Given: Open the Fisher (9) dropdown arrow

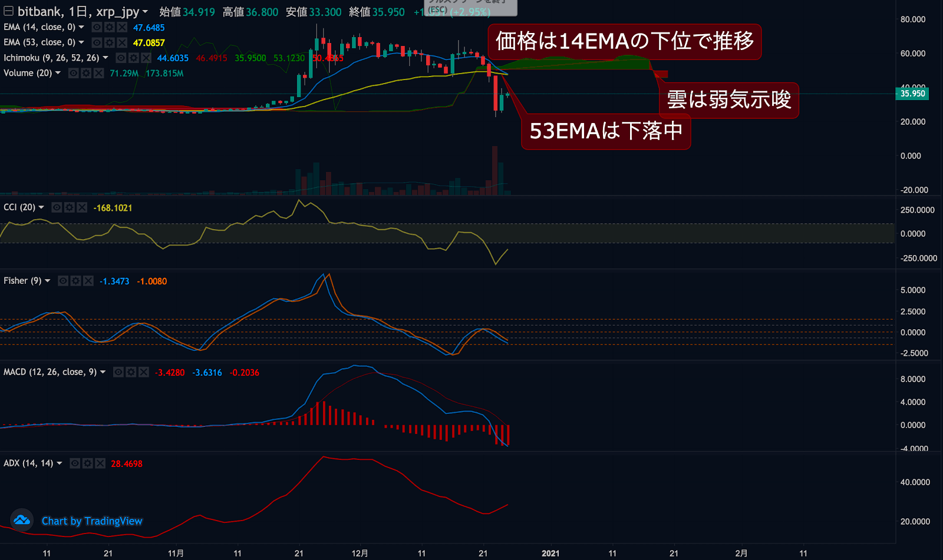Looking at the screenshot, I should click(48, 281).
